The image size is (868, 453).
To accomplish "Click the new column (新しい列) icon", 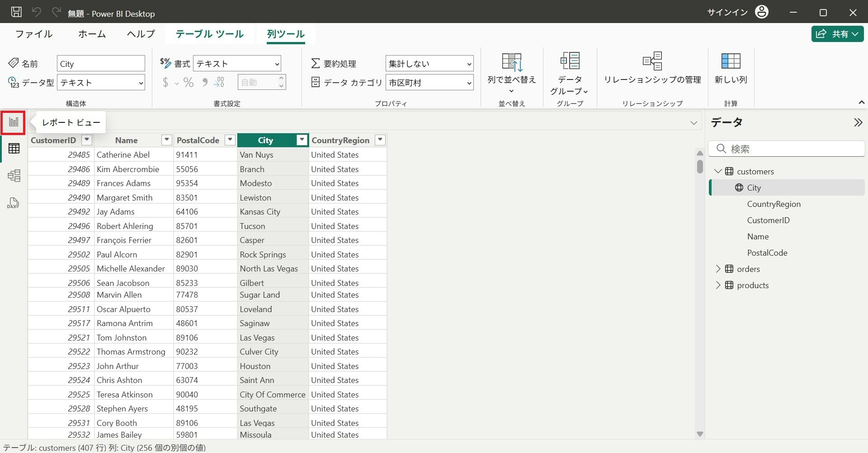I will pyautogui.click(x=731, y=61).
